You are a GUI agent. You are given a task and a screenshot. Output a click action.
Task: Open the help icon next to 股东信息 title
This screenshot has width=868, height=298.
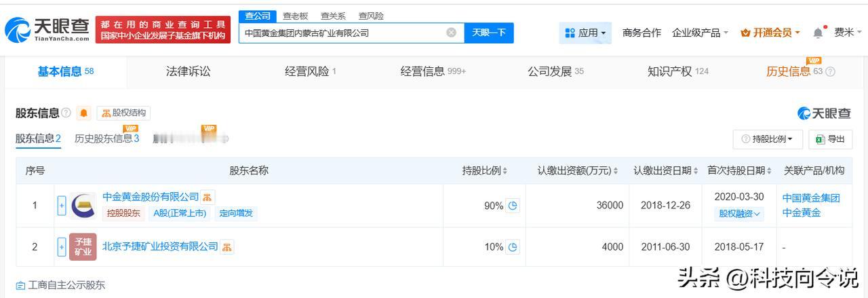pos(66,113)
